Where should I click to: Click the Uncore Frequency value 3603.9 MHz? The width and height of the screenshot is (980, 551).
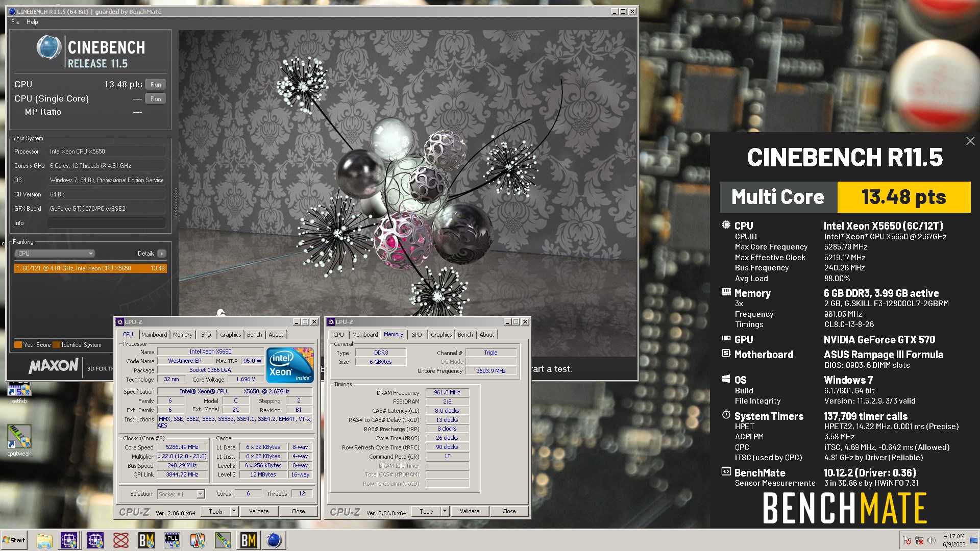click(491, 371)
